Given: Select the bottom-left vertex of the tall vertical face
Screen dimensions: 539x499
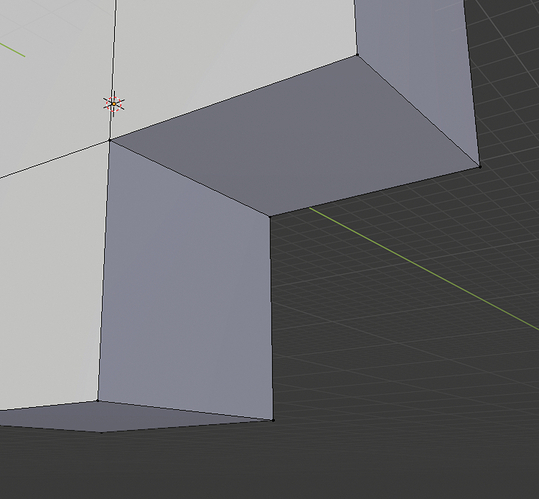Looking at the screenshot, I should pos(98,400).
